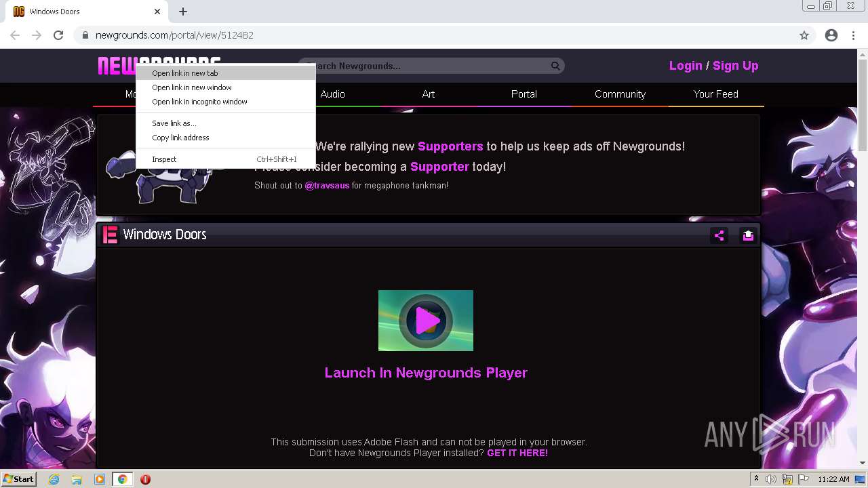The width and height of the screenshot is (868, 488).
Task: Choose Inspect from the context menu
Action: click(226, 159)
